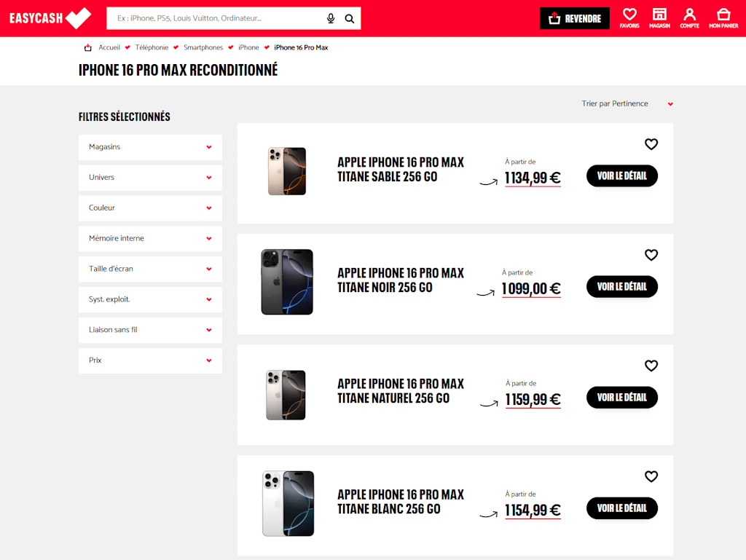This screenshot has width=746, height=560.
Task: Open the Titane Blanc iPhone thumbnail
Action: click(288, 503)
